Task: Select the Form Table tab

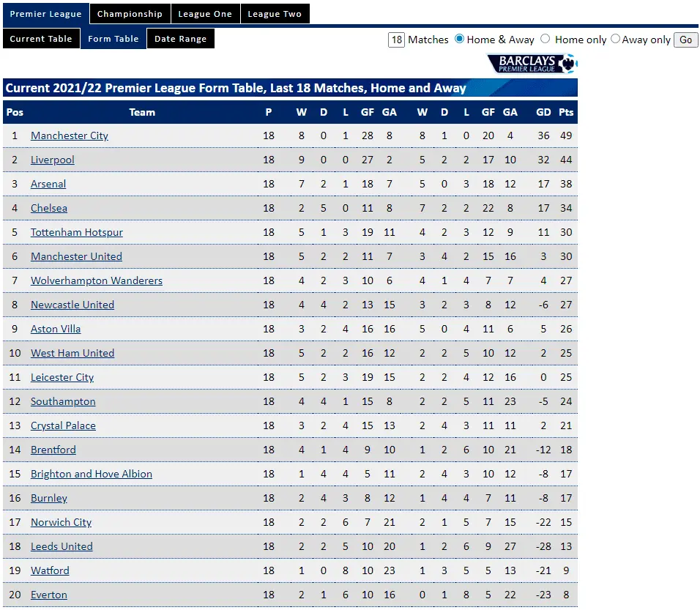Action: coord(113,39)
